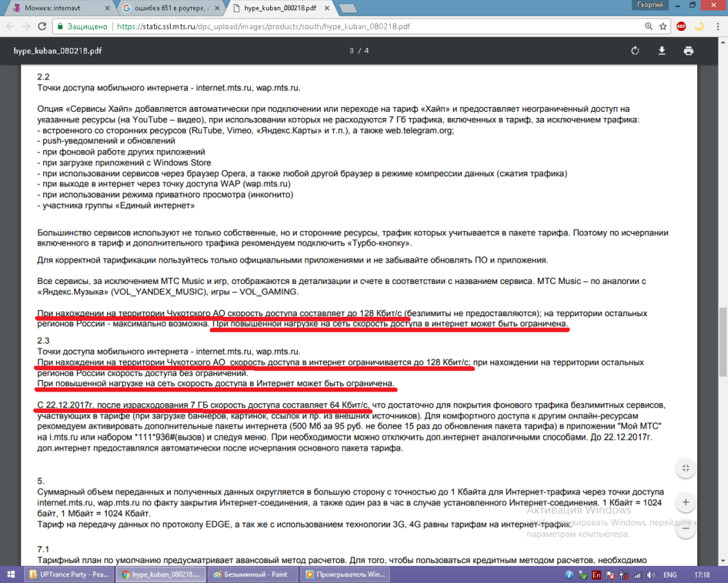Open Chrome three-dot menu
Viewport: 728px width, 583px height.
coord(718,27)
